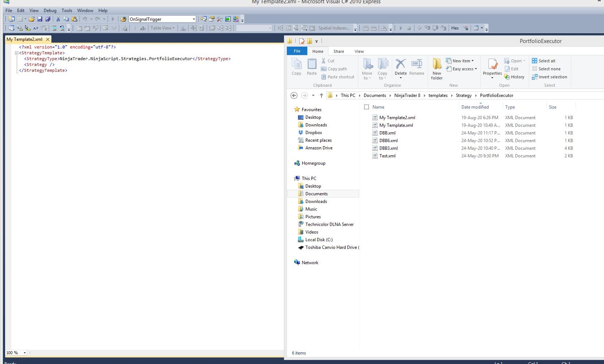This screenshot has width=604, height=364.
Task: Open Local Disk (C:) in navigation pane
Action: click(319, 240)
